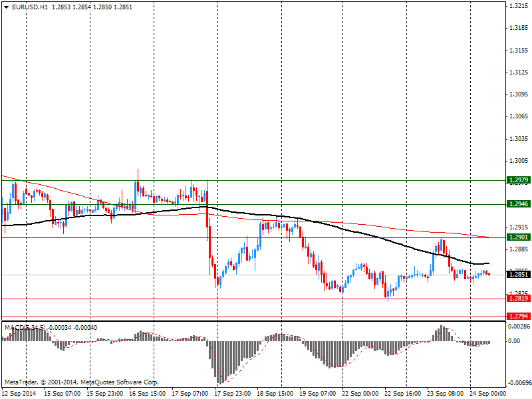Click the 1.3215 price scale value
Screen dimensions: 532x399
tap(519, 6)
